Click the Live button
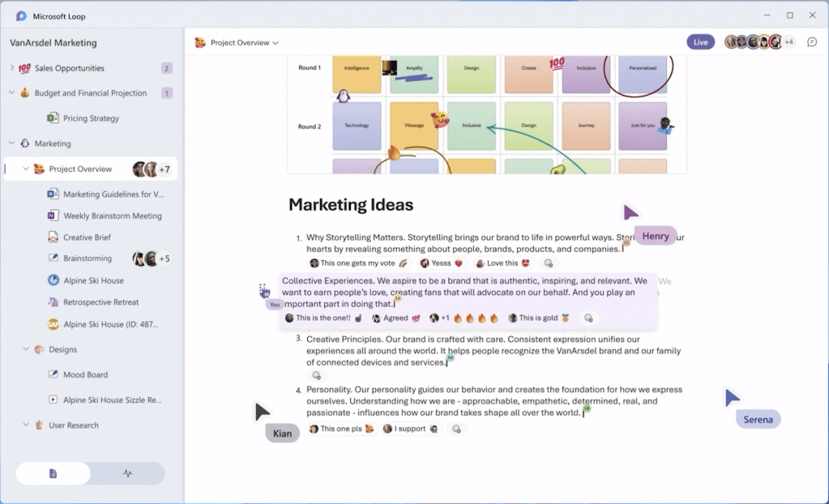The image size is (829, 504). [700, 42]
